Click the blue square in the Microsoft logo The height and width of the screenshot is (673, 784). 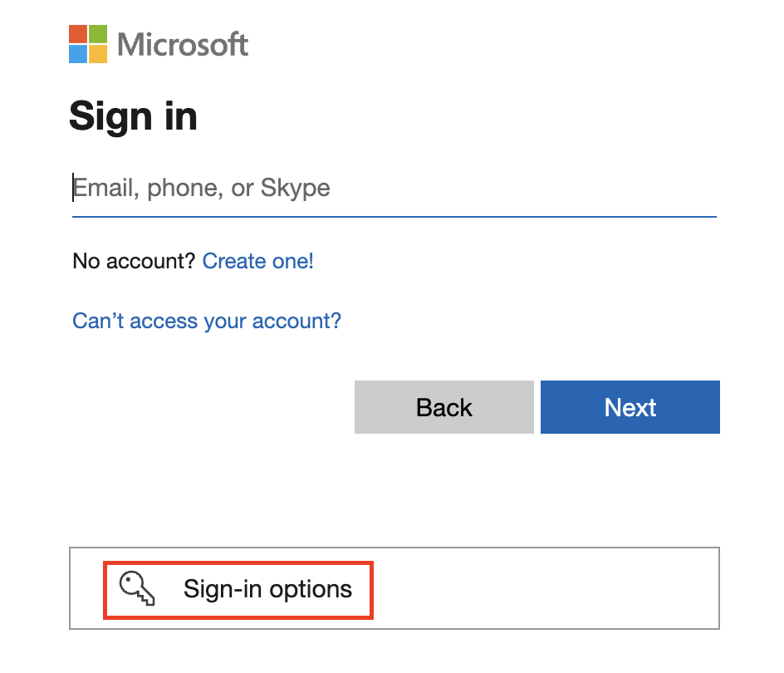[x=79, y=53]
